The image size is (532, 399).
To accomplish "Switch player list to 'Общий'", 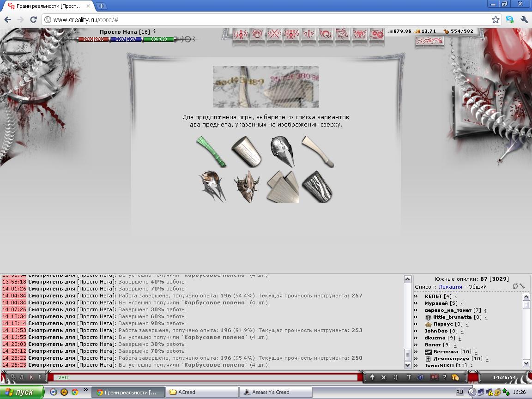I will pyautogui.click(x=478, y=287).
